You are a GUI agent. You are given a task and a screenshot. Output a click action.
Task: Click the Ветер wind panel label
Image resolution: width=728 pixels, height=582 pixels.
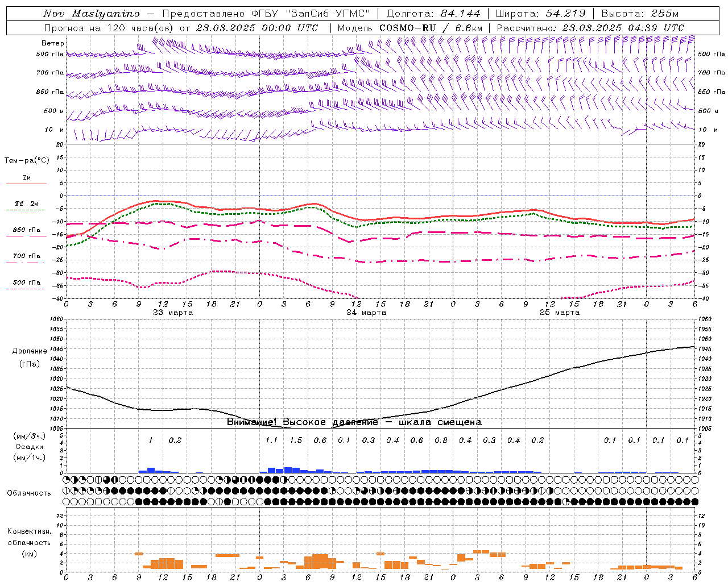(53, 43)
